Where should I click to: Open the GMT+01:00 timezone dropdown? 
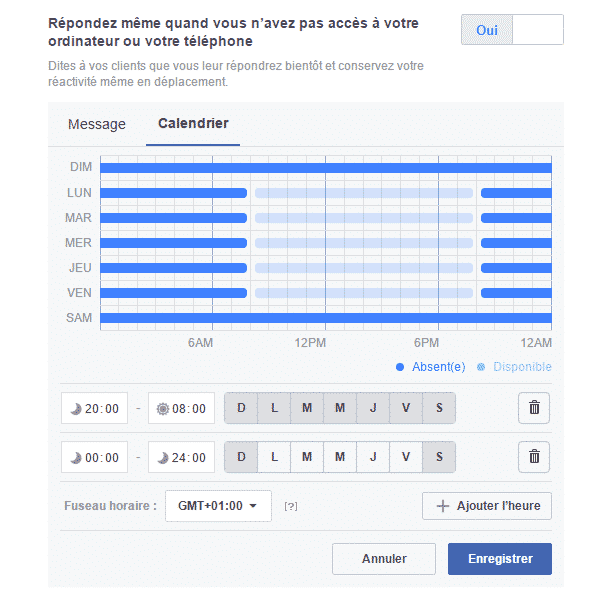218,506
